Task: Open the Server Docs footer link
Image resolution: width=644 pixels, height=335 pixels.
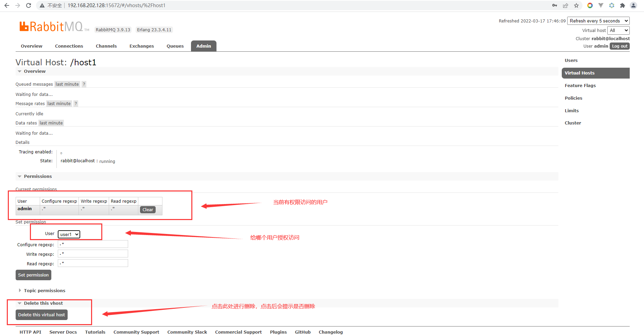Action: (x=63, y=332)
